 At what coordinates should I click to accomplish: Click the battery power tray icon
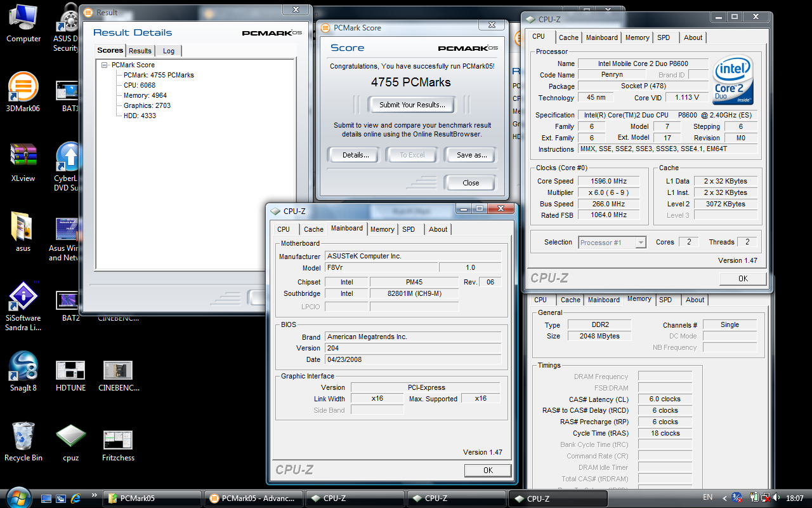pos(755,498)
